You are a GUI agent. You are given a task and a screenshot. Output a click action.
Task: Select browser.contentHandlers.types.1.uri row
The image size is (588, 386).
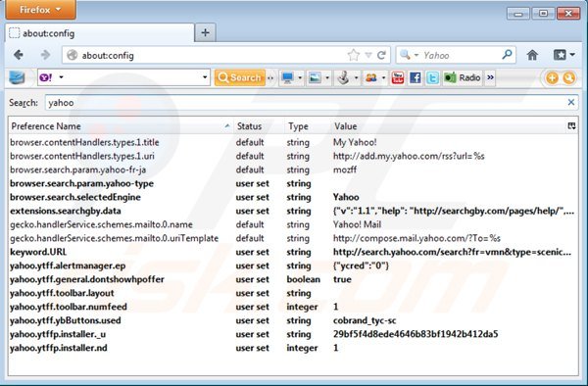(x=293, y=156)
